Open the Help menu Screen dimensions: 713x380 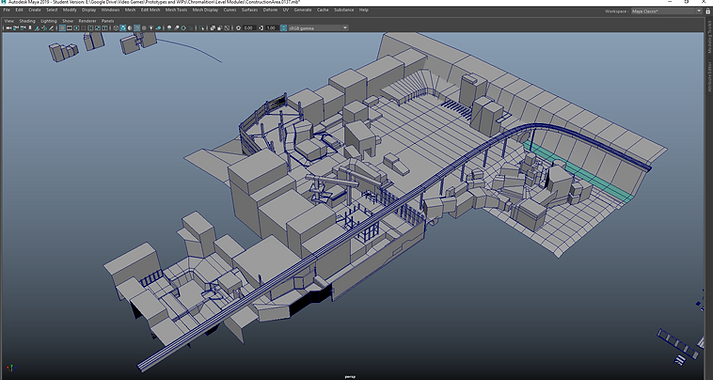pos(364,10)
